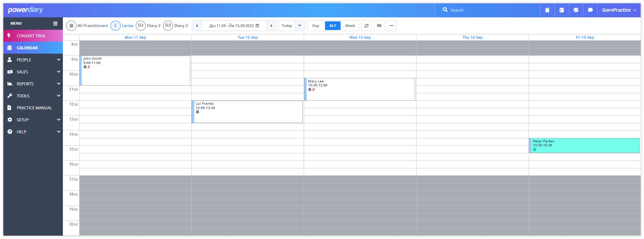
Task: Click the Wed 13 Sep column header
Action: [360, 37]
